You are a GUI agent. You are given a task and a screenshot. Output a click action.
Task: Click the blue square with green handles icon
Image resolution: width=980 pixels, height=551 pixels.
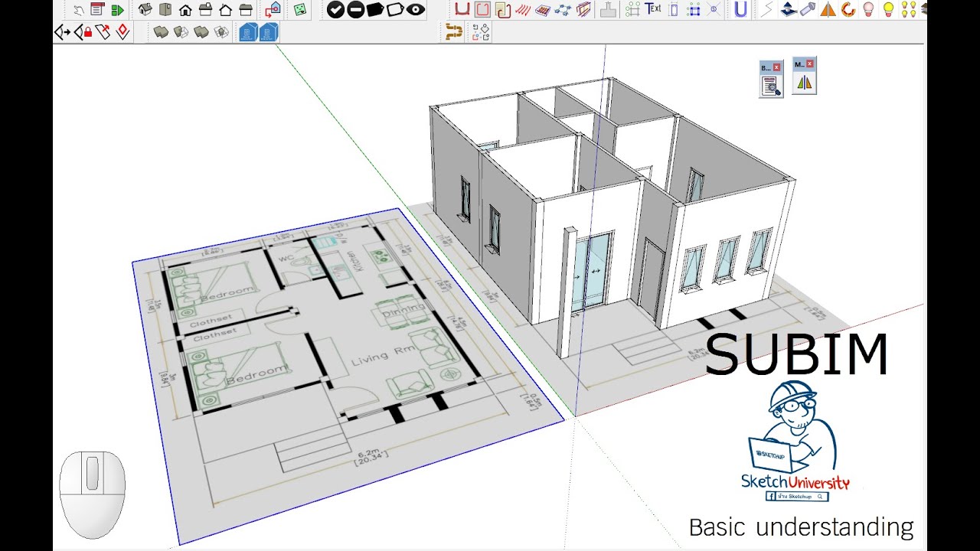point(694,10)
